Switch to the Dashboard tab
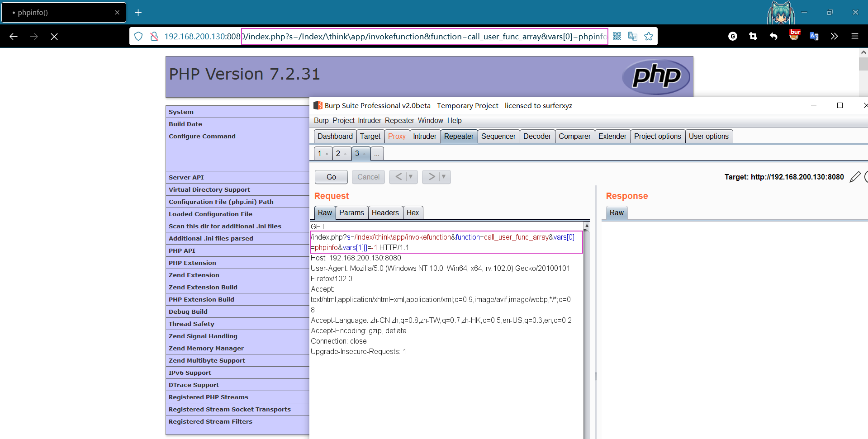This screenshot has height=439, width=868. pos(335,136)
